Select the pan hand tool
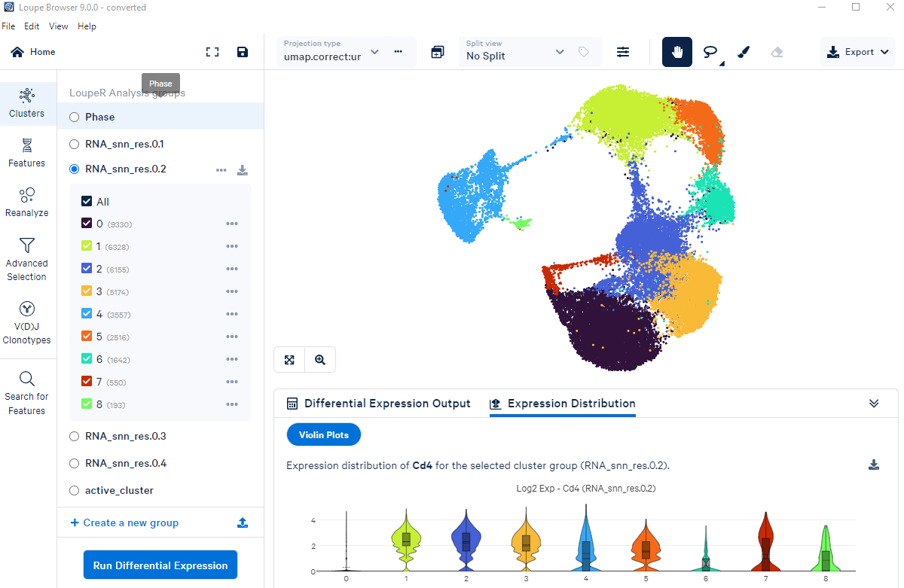The height and width of the screenshot is (588, 904). tap(676, 52)
